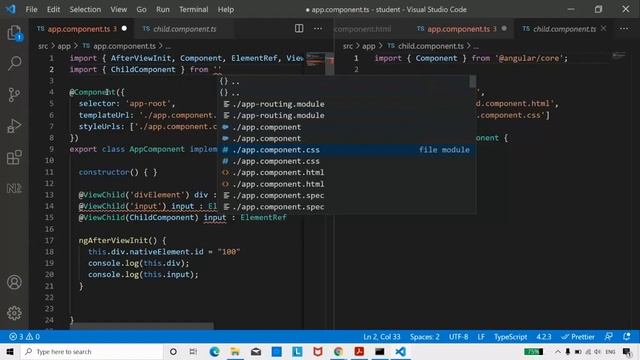Click the Windows Start button
The width and height of the screenshot is (640, 360).
(x=10, y=351)
